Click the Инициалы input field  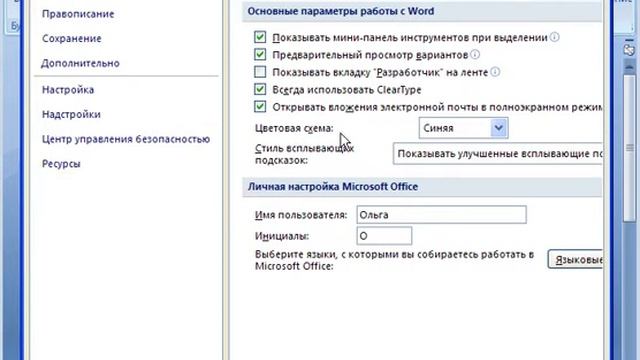384,236
